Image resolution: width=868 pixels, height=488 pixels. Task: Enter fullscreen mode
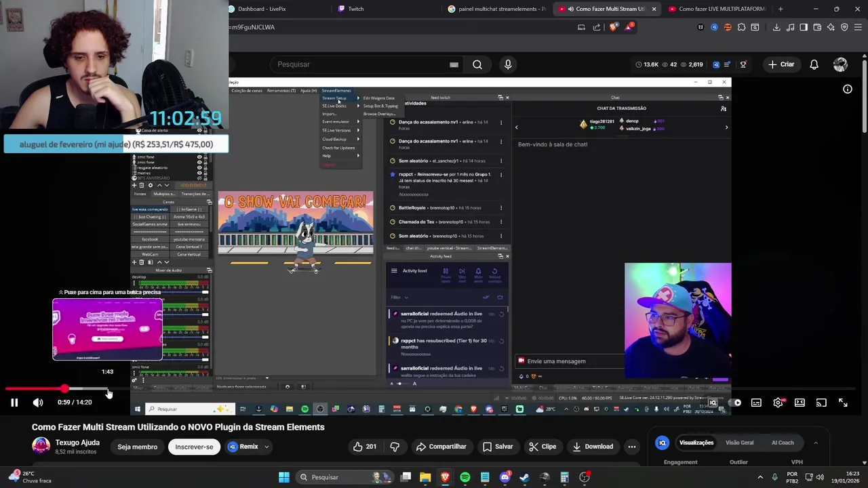tap(843, 403)
